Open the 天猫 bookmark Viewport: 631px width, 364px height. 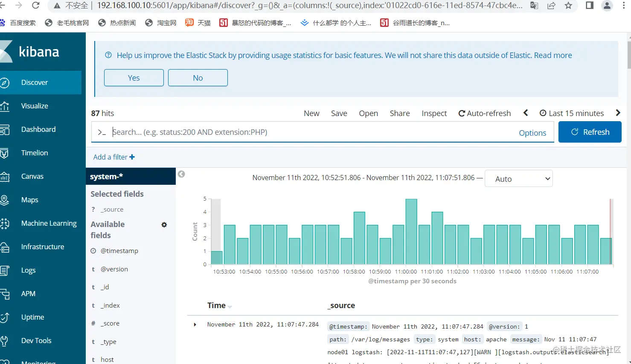click(198, 23)
